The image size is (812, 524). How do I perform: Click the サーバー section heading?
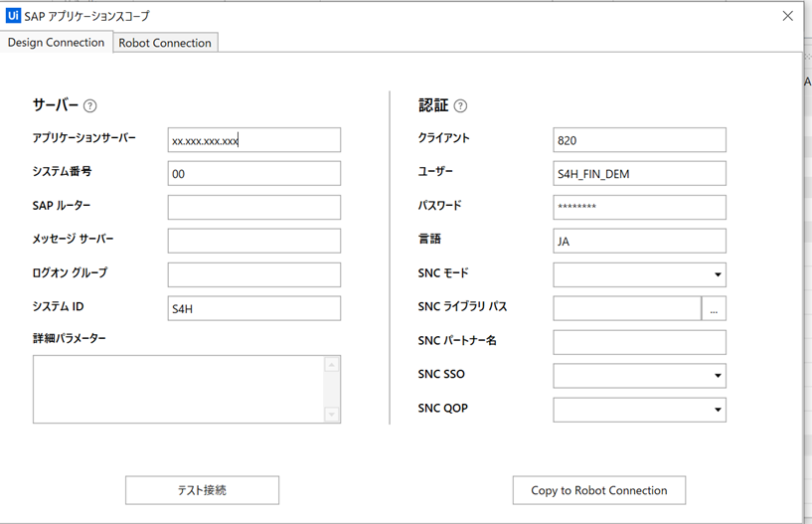(56, 105)
